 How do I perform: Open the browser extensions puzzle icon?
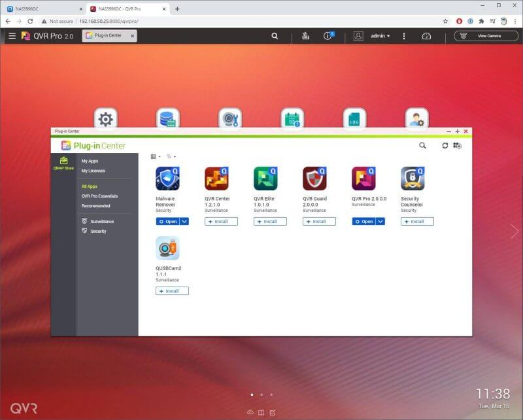point(481,21)
